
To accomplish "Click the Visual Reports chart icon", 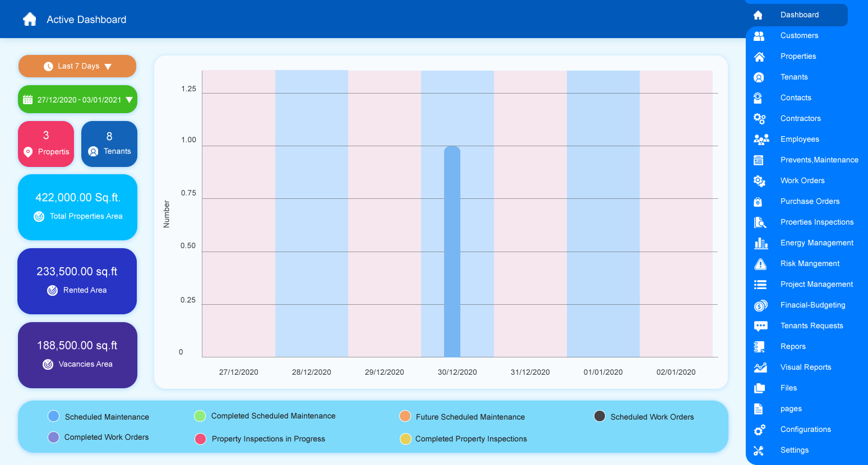I will (x=760, y=368).
